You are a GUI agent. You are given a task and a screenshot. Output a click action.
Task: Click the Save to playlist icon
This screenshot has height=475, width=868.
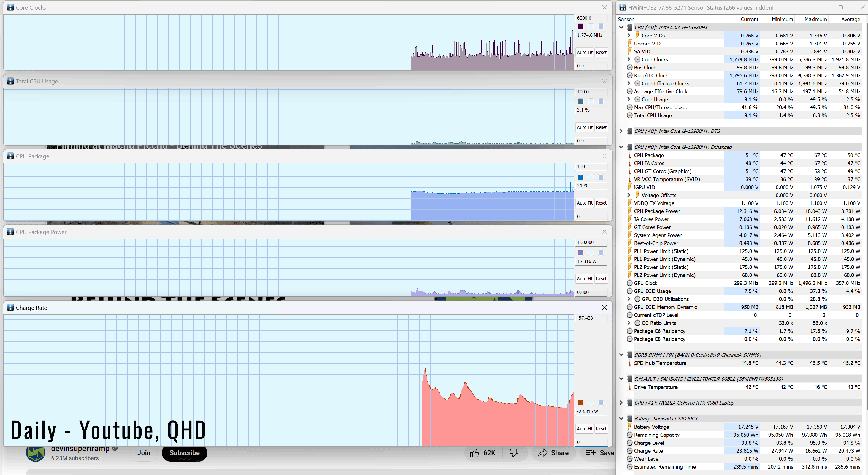[x=591, y=453]
